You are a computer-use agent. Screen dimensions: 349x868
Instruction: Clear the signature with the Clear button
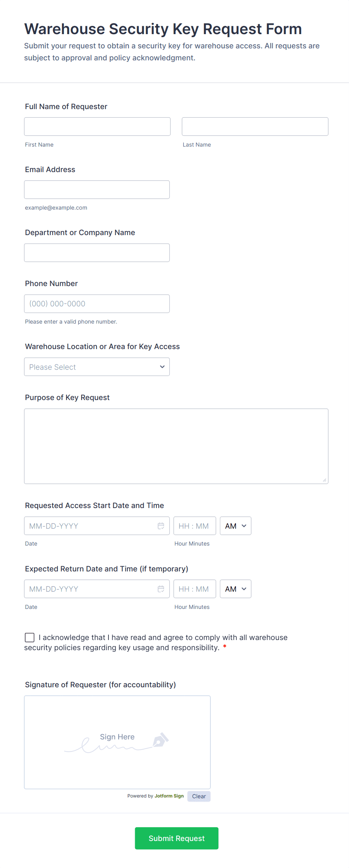tap(199, 796)
